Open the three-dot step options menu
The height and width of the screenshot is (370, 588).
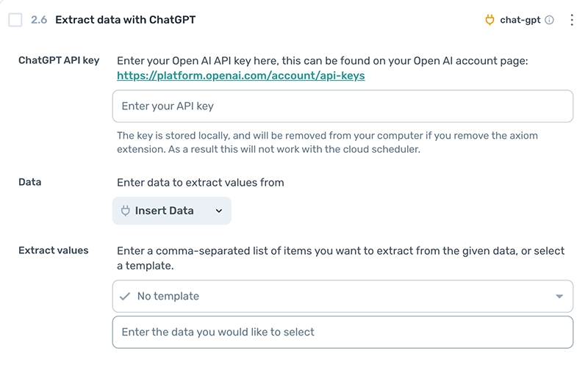tap(573, 20)
